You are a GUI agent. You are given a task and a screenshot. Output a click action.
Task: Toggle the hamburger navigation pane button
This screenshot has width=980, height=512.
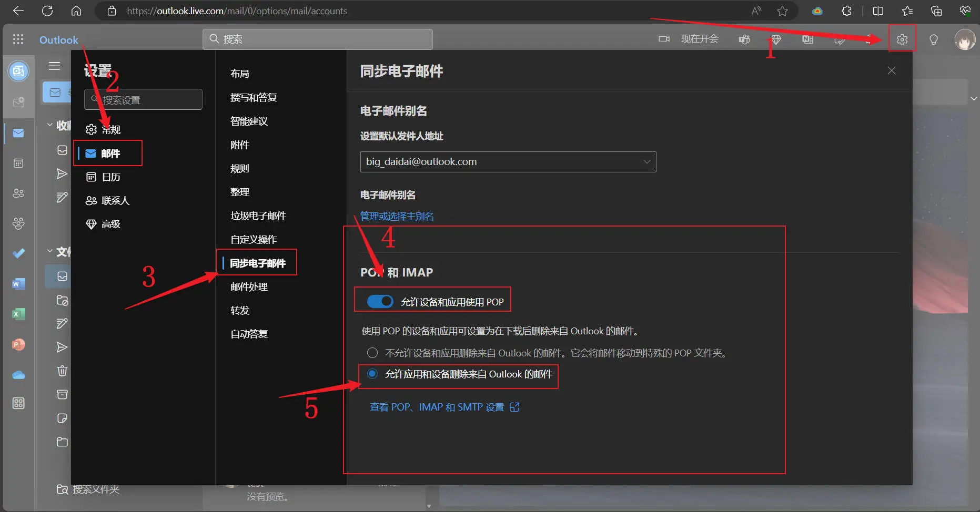54,66
